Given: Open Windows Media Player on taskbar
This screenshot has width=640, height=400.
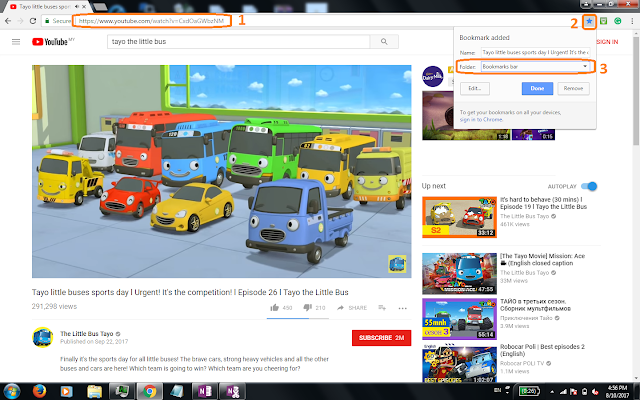Looking at the screenshot, I should click(67, 391).
